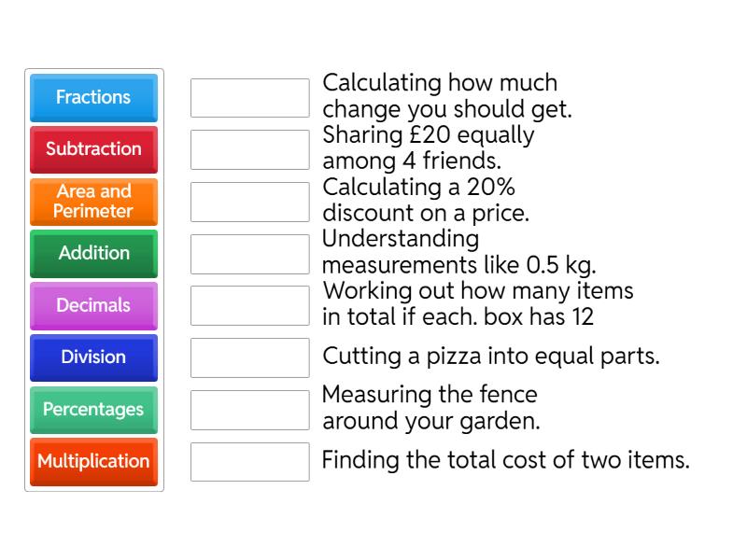This screenshot has width=747, height=560.
Task: Click the dark blue Division tile
Action: click(x=93, y=357)
